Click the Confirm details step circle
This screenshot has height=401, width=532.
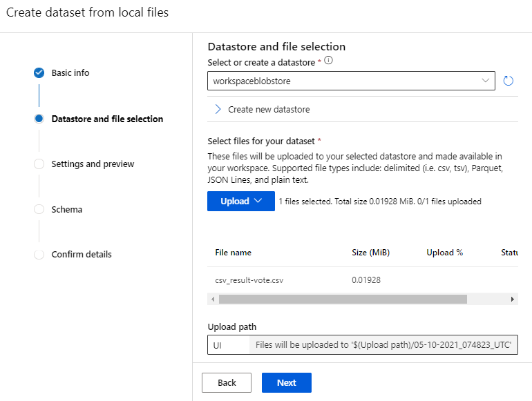tap(39, 255)
